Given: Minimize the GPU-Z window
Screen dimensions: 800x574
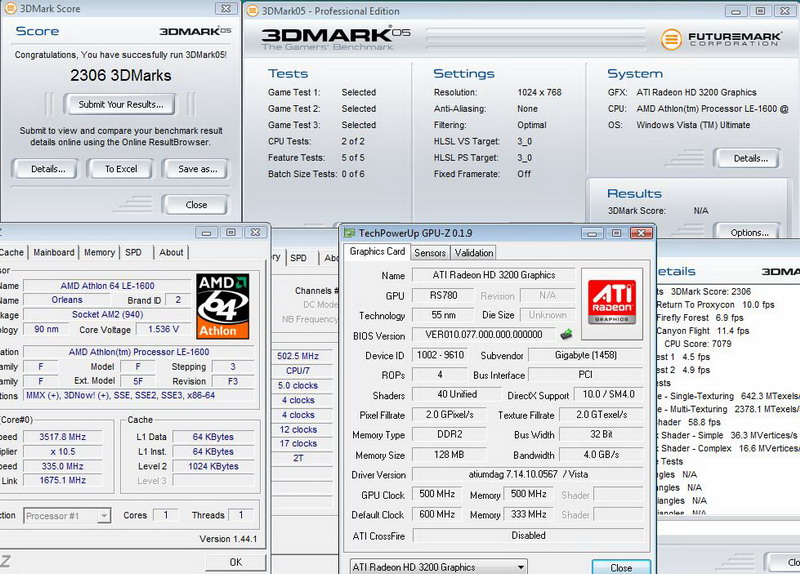Looking at the screenshot, I should 591,233.
